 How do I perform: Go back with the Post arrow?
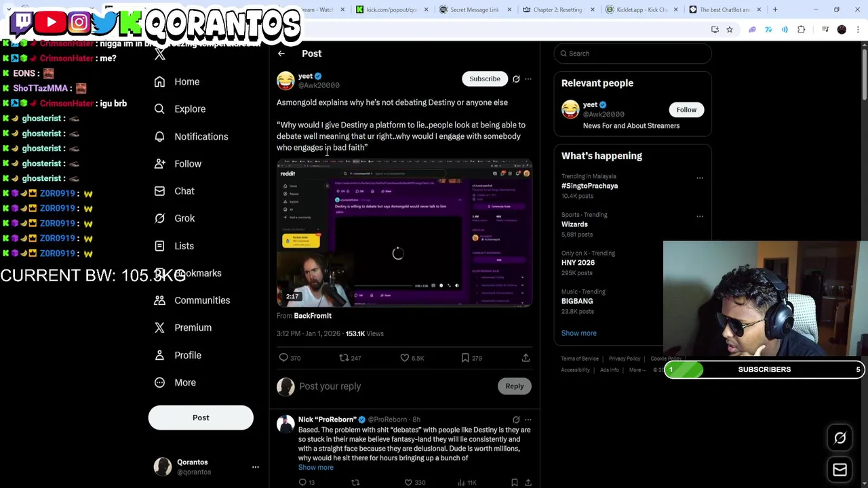(281, 54)
